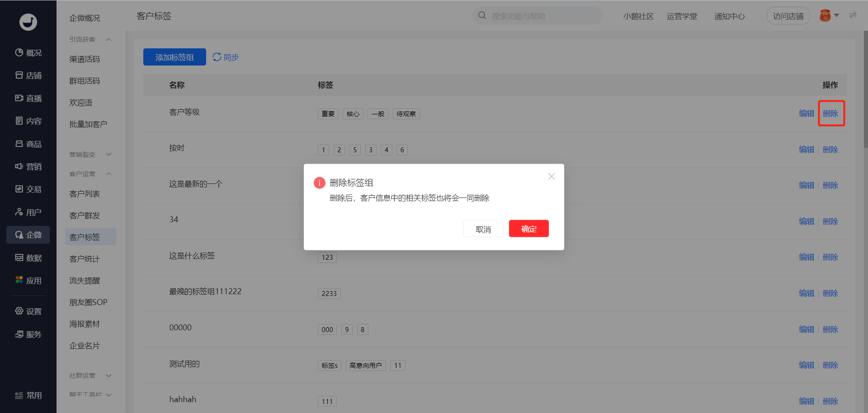
Task: Open 朋友圈SOP menu item
Action: coord(88,302)
